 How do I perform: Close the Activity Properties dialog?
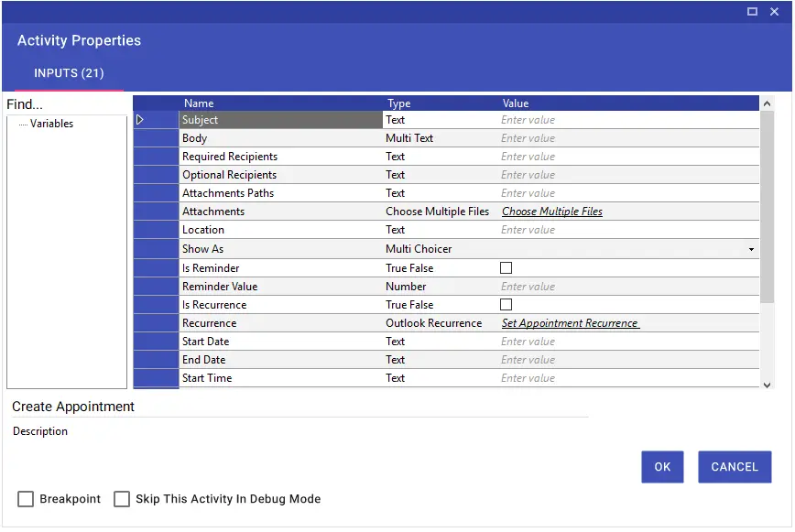774,11
